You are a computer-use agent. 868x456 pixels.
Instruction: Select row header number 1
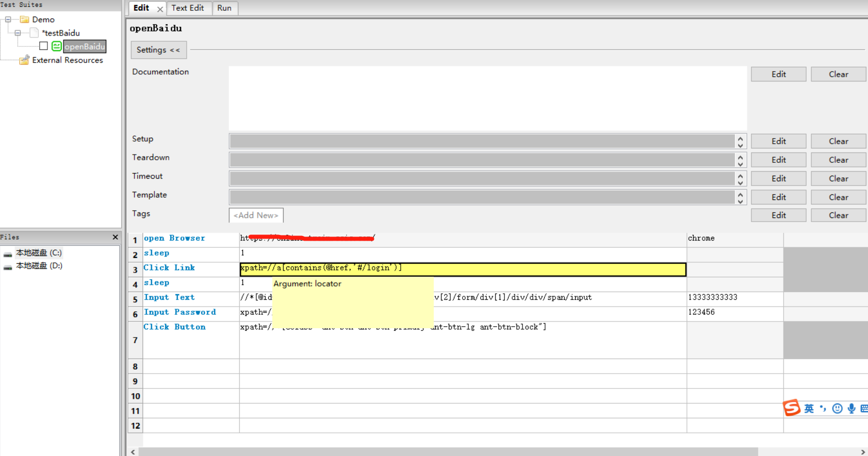click(x=135, y=240)
